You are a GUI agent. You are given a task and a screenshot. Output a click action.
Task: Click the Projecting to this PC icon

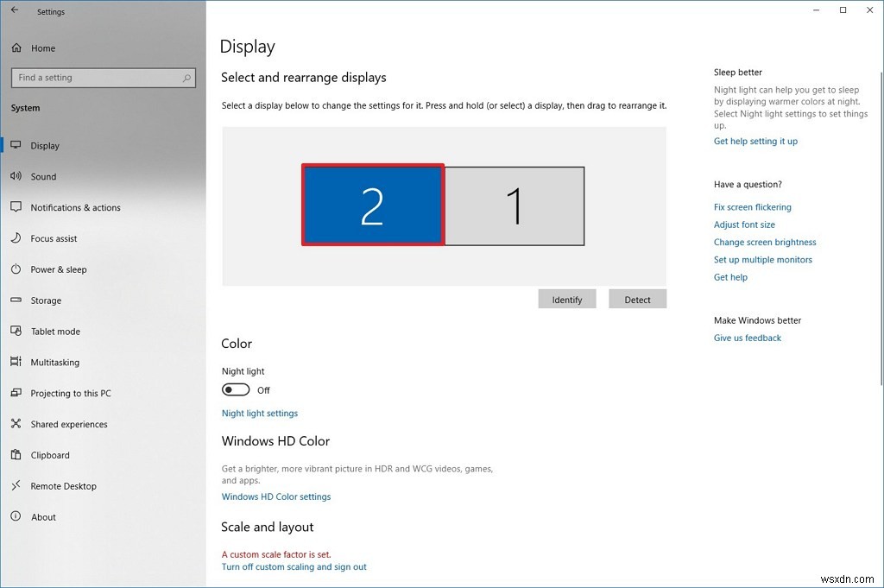[16, 392]
